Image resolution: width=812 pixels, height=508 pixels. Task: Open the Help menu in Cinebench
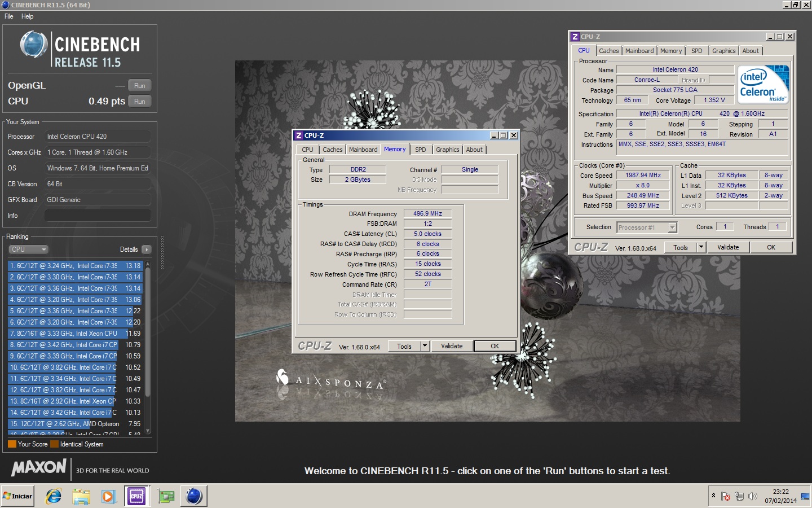coord(27,16)
